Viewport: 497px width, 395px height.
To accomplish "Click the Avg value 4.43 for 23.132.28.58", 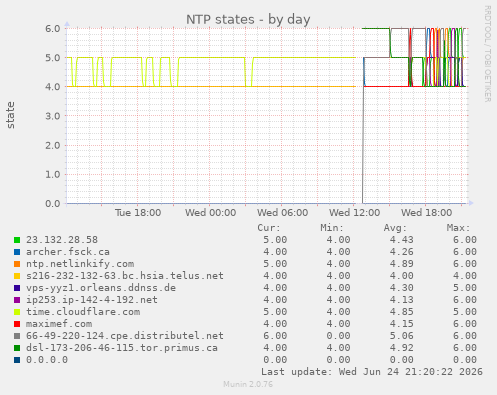I will tap(402, 240).
